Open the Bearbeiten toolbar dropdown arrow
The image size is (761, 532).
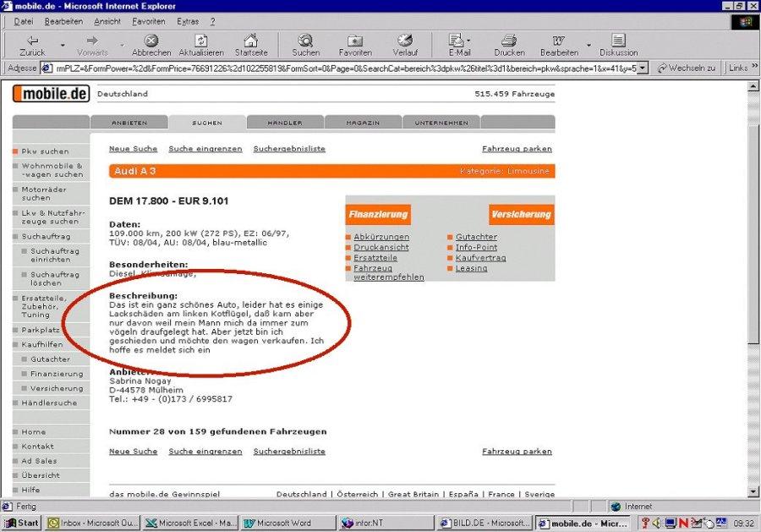coord(589,46)
